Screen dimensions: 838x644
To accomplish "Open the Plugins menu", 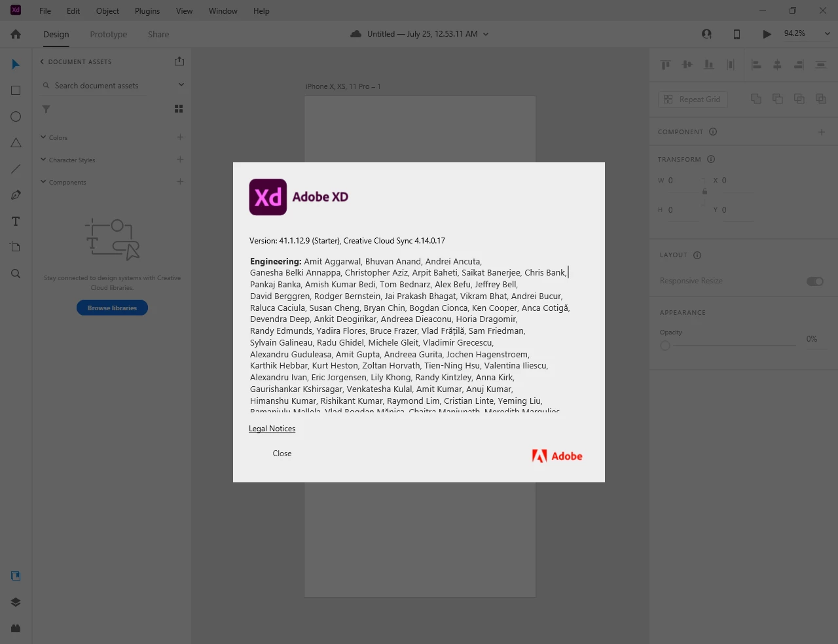I will pyautogui.click(x=147, y=11).
